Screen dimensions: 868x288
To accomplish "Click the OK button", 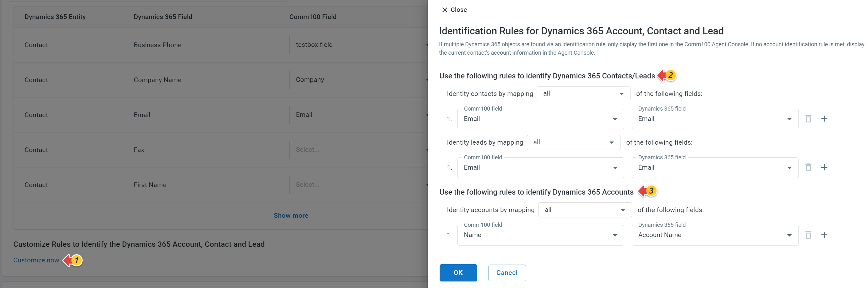I will point(458,273).
